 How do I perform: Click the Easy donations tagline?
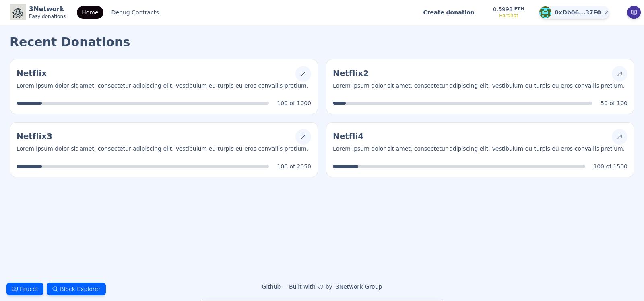(x=47, y=16)
